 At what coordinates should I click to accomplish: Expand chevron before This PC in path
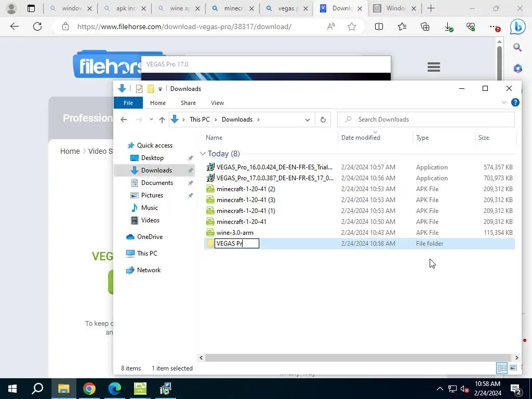183,119
